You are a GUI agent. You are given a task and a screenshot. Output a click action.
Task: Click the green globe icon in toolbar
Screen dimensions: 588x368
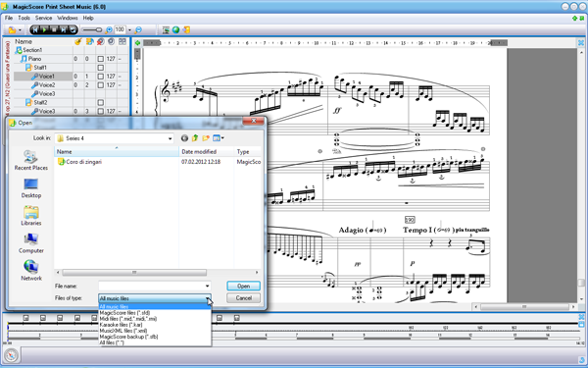point(175,29)
